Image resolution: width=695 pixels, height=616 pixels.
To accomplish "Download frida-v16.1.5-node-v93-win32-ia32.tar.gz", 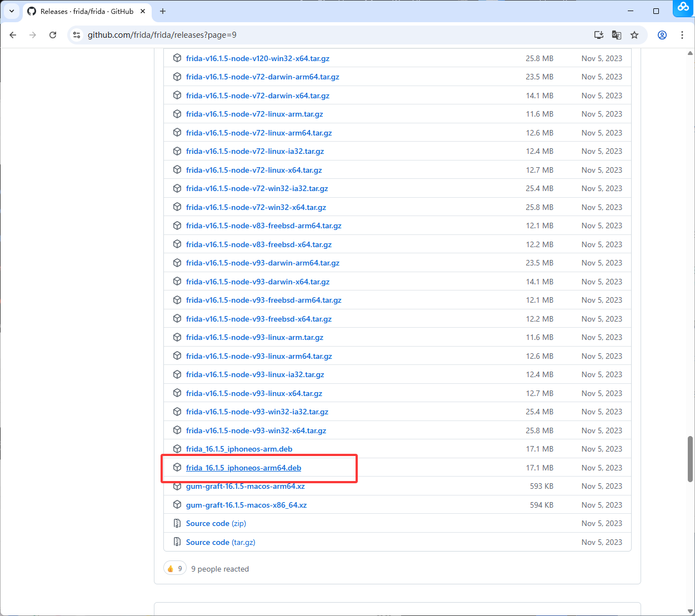I will (x=257, y=412).
